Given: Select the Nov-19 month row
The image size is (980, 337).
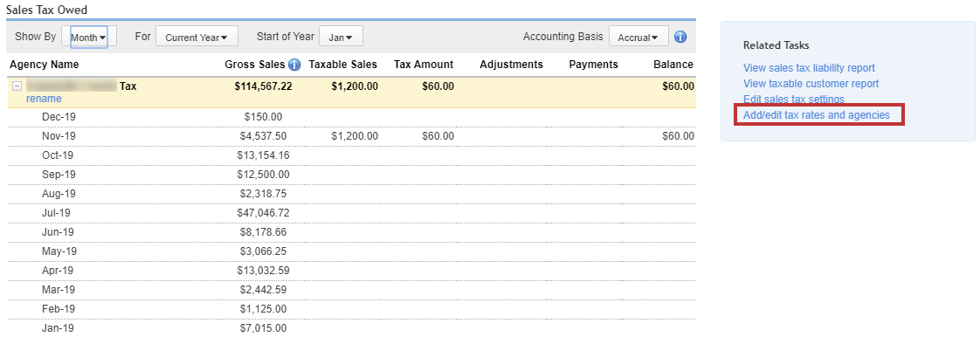Looking at the screenshot, I should point(351,136).
